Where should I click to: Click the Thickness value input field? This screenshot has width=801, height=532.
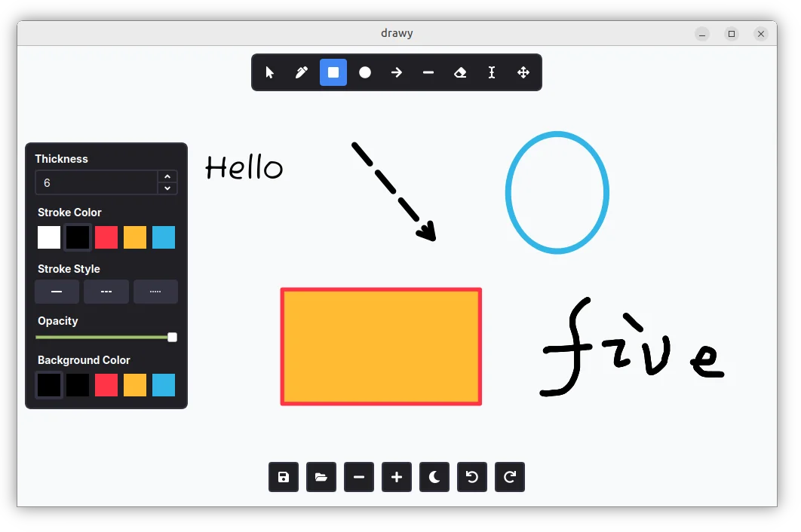[96, 182]
